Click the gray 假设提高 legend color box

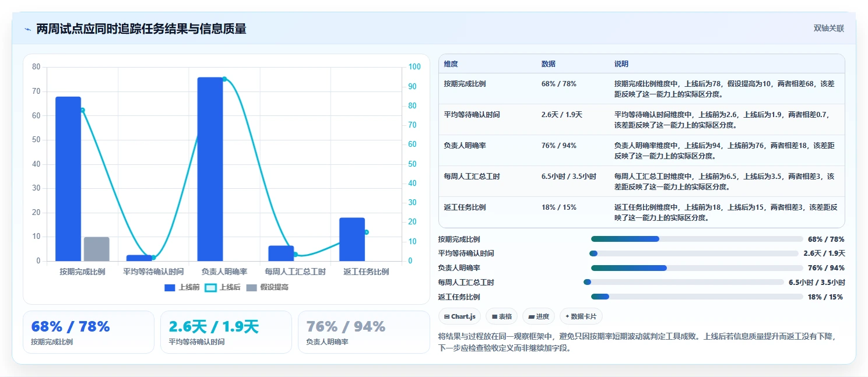coord(252,287)
